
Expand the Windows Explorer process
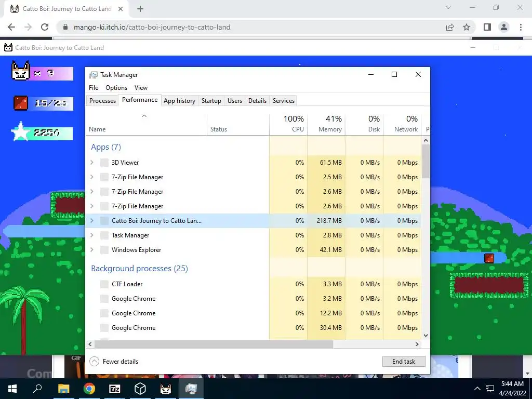91,250
